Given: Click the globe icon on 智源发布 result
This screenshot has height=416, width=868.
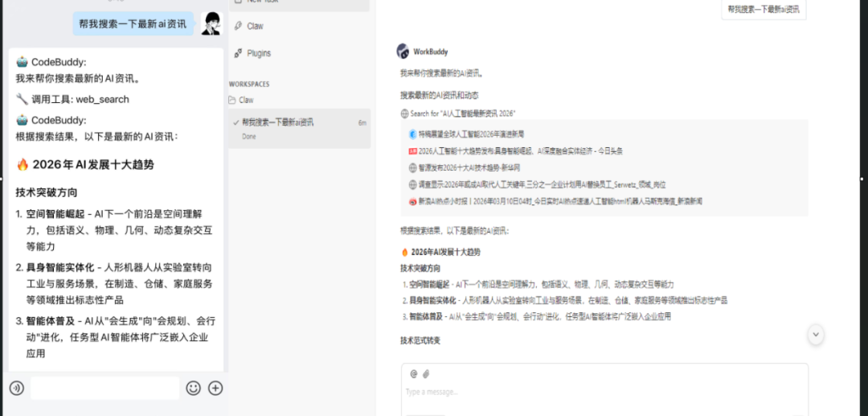Looking at the screenshot, I should click(x=412, y=167).
